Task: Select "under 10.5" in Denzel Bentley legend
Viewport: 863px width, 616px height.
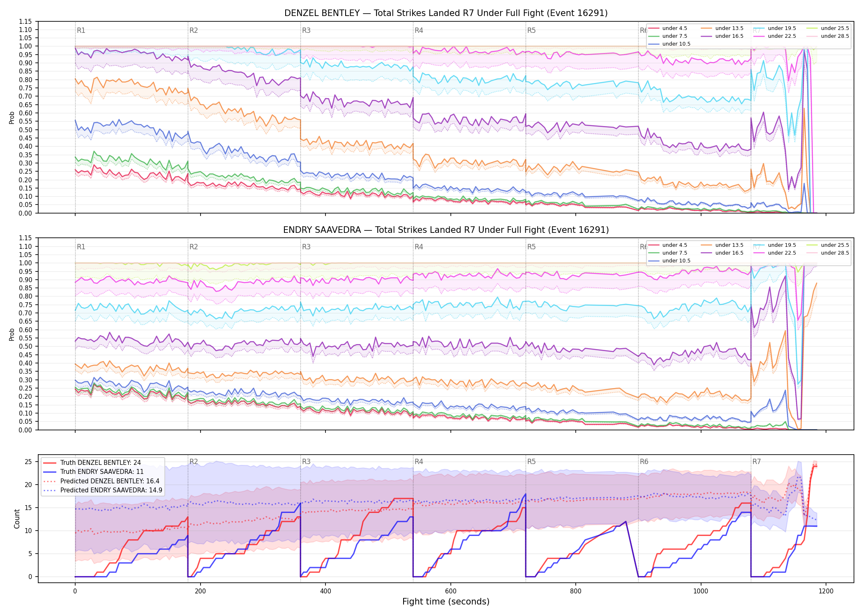Action: pyautogui.click(x=676, y=44)
